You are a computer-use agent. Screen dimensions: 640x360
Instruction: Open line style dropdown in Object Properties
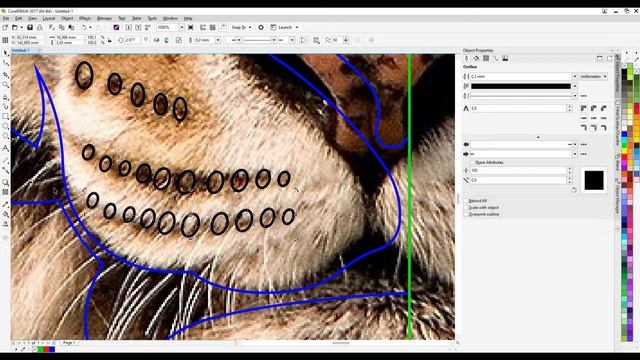click(x=574, y=96)
